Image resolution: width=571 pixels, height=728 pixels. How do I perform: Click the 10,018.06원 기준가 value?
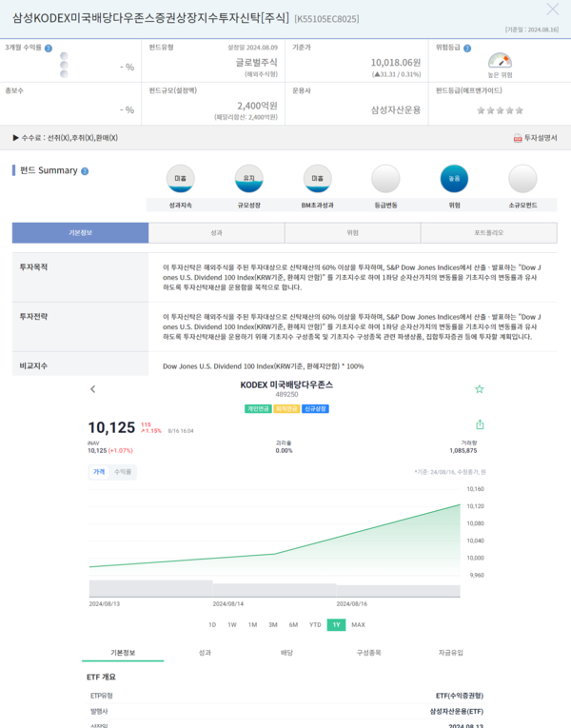[396, 62]
